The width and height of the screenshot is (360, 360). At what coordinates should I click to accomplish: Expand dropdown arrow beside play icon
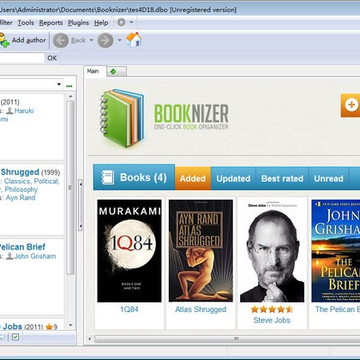coord(131,23)
